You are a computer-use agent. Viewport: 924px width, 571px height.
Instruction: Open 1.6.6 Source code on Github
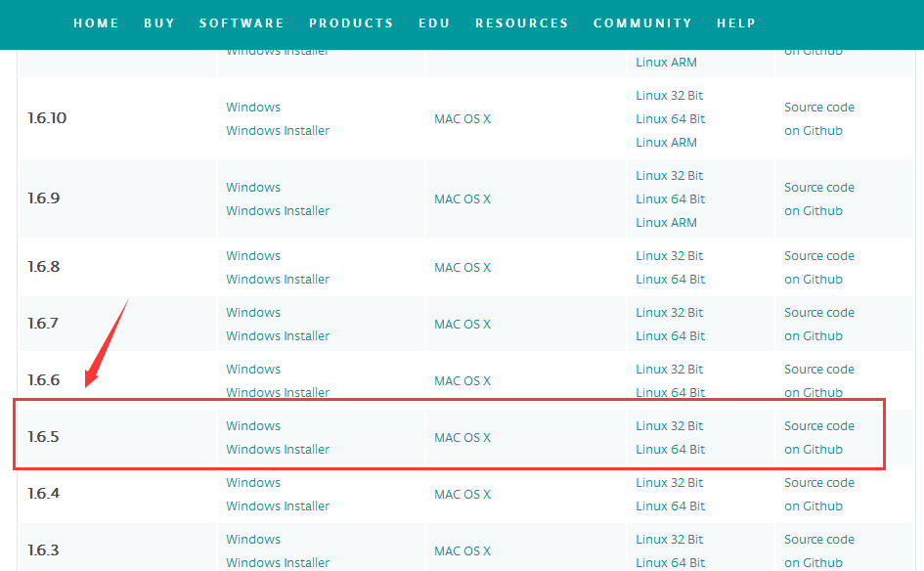click(x=819, y=380)
